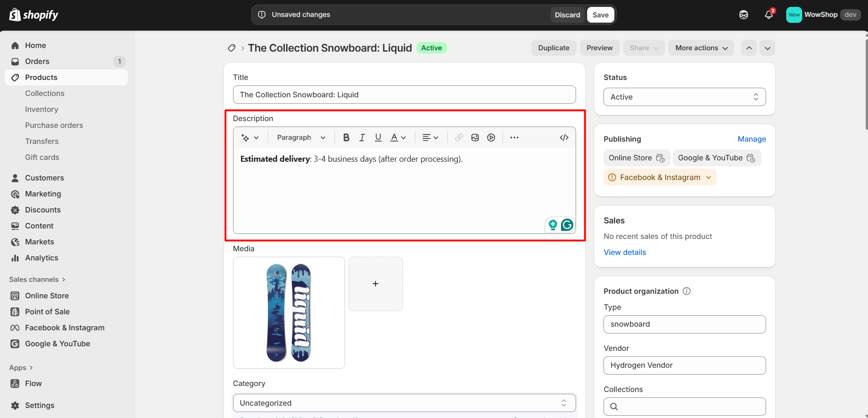Expand the More actions menu
The height and width of the screenshot is (418, 868).
[701, 48]
